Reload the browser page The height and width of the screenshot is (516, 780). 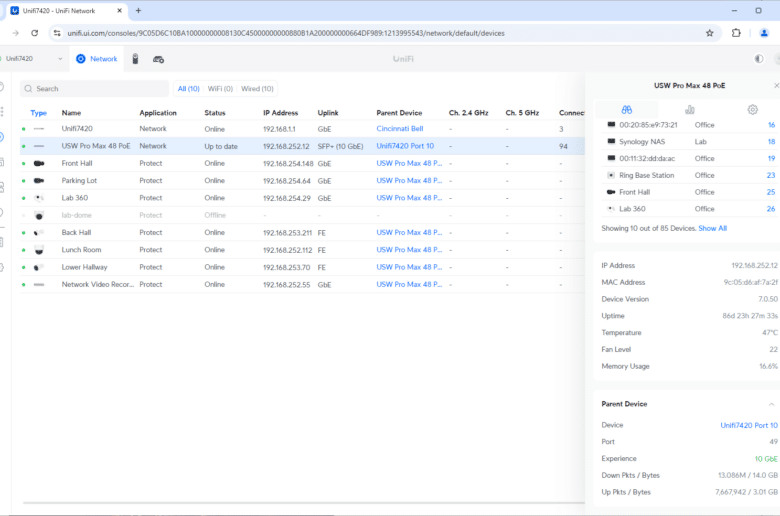click(x=34, y=33)
